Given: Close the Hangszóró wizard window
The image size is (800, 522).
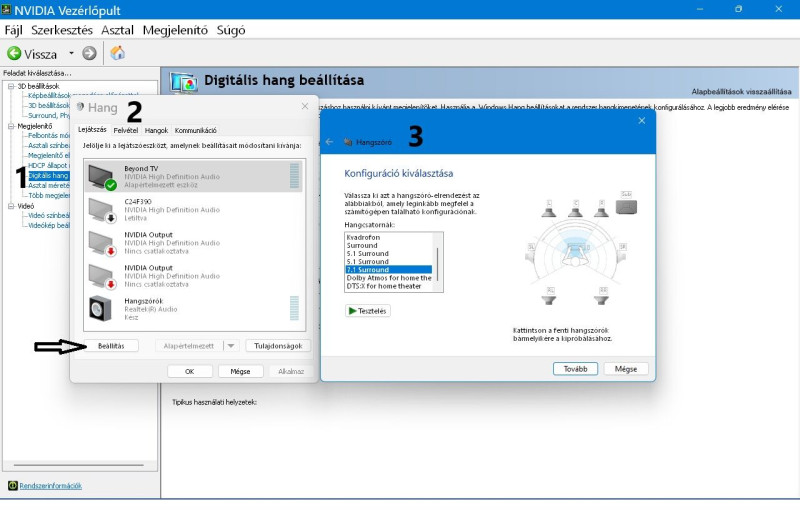Looking at the screenshot, I should [x=642, y=120].
